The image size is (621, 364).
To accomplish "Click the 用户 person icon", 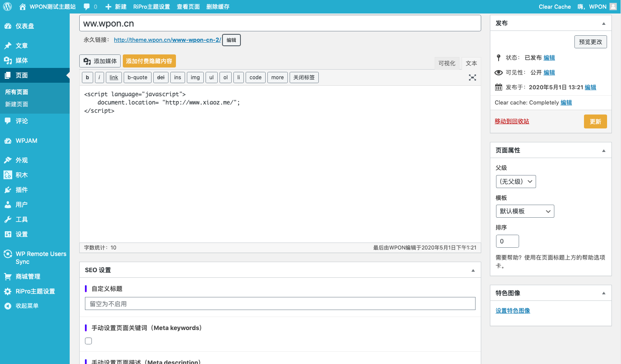I will click(x=8, y=205).
